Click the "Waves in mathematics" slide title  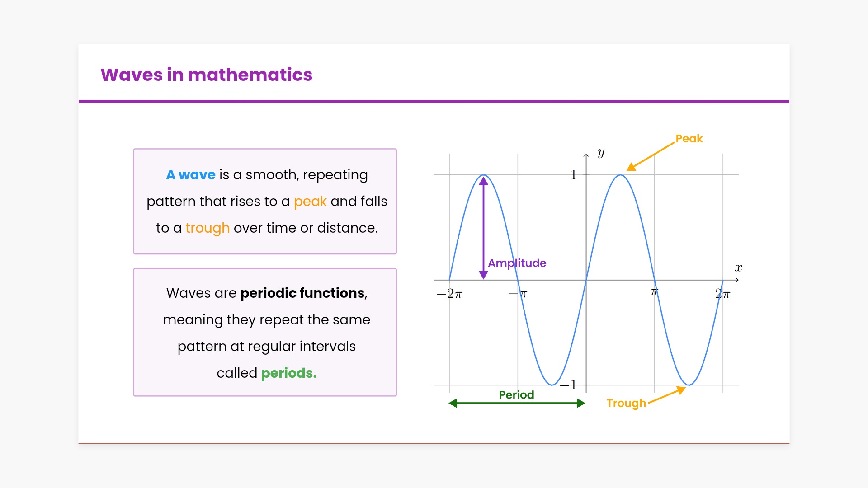point(207,75)
